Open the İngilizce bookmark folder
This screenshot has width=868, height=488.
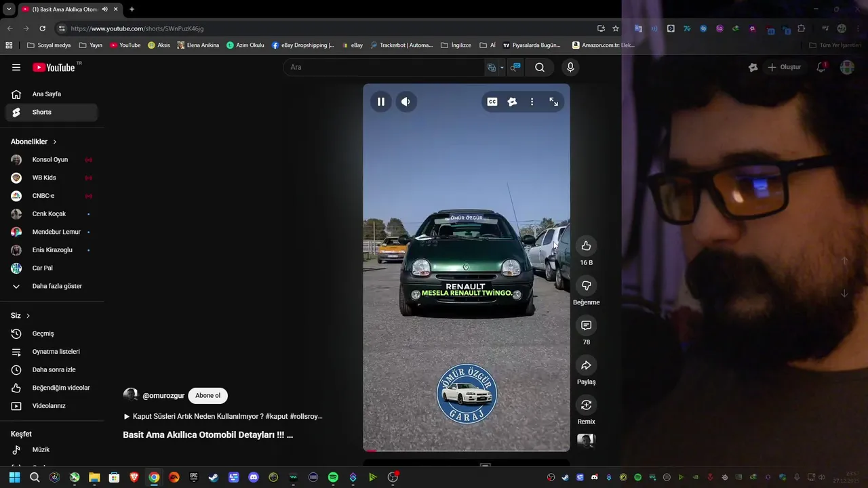(x=456, y=45)
